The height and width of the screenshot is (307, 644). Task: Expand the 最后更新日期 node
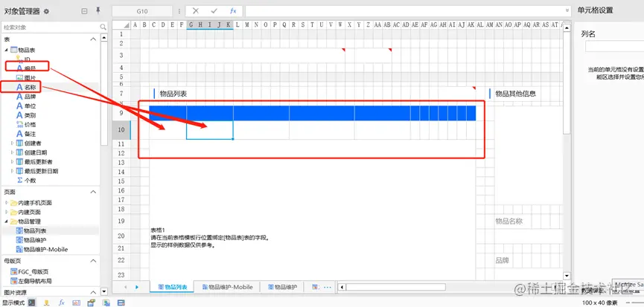[x=13, y=171]
